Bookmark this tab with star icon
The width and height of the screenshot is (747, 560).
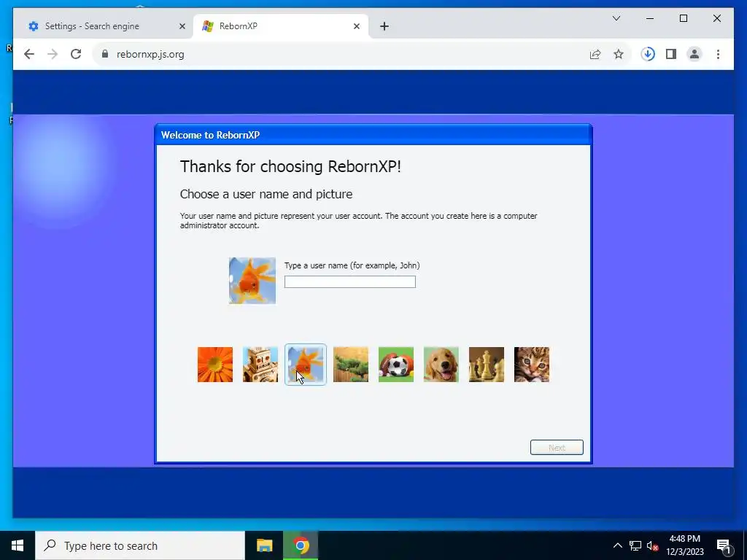(x=619, y=54)
